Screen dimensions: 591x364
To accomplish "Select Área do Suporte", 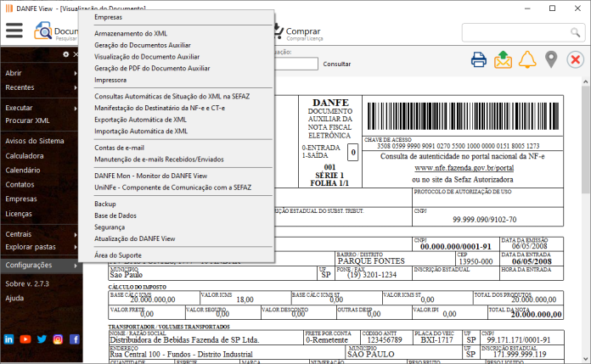I will click(118, 255).
